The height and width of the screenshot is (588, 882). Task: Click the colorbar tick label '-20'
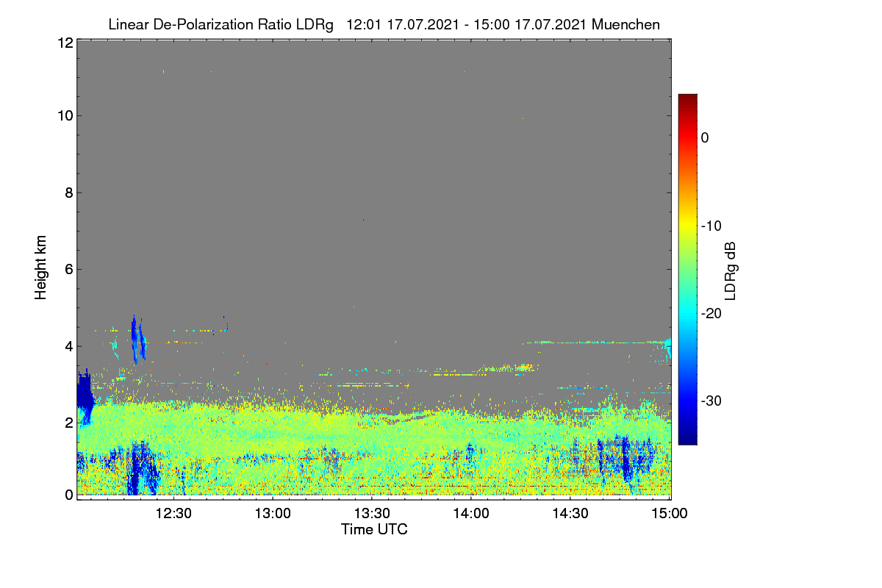711,313
